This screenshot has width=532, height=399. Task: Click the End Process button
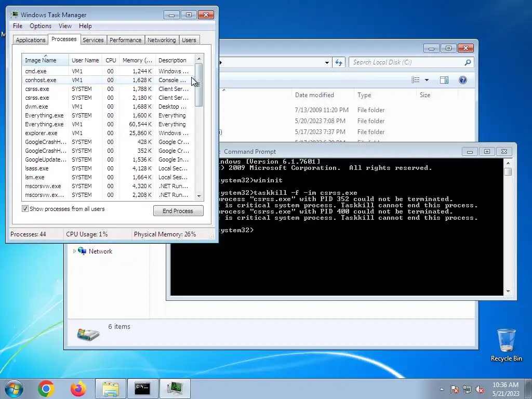click(178, 211)
